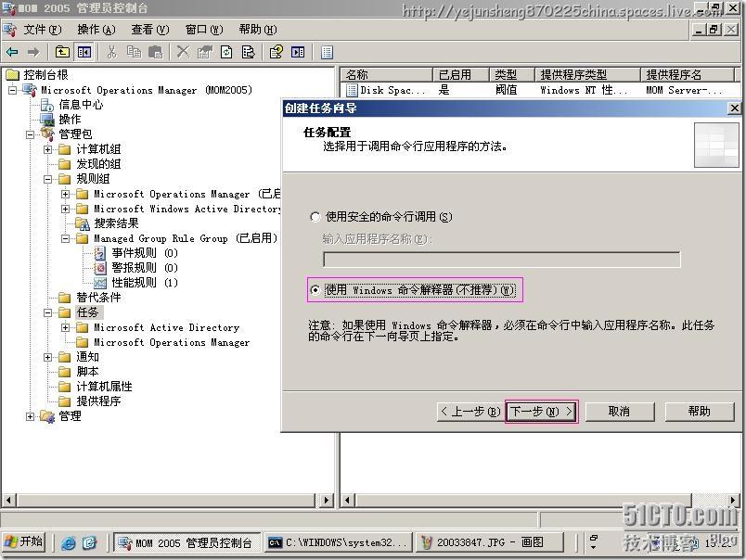This screenshot has width=746, height=560.
Task: Select the 发现的组 folder
Action: point(98,164)
